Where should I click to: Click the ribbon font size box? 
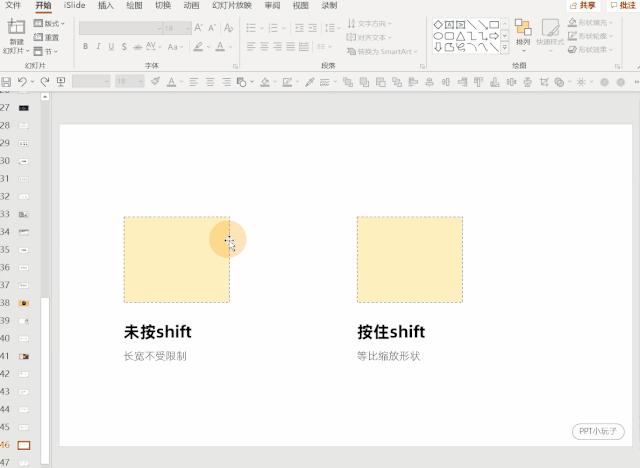177,28
